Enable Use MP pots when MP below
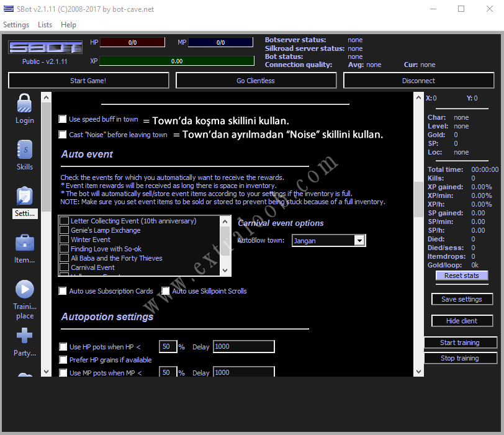504x435 pixels. 63,373
